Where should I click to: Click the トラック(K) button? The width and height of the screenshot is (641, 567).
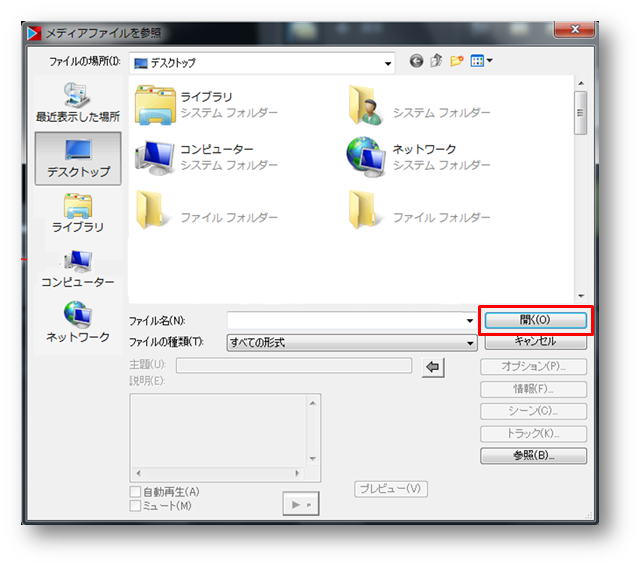click(x=533, y=433)
